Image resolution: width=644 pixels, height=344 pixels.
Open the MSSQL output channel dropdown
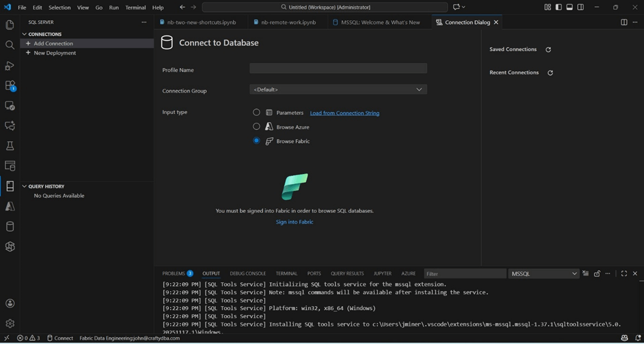(543, 273)
